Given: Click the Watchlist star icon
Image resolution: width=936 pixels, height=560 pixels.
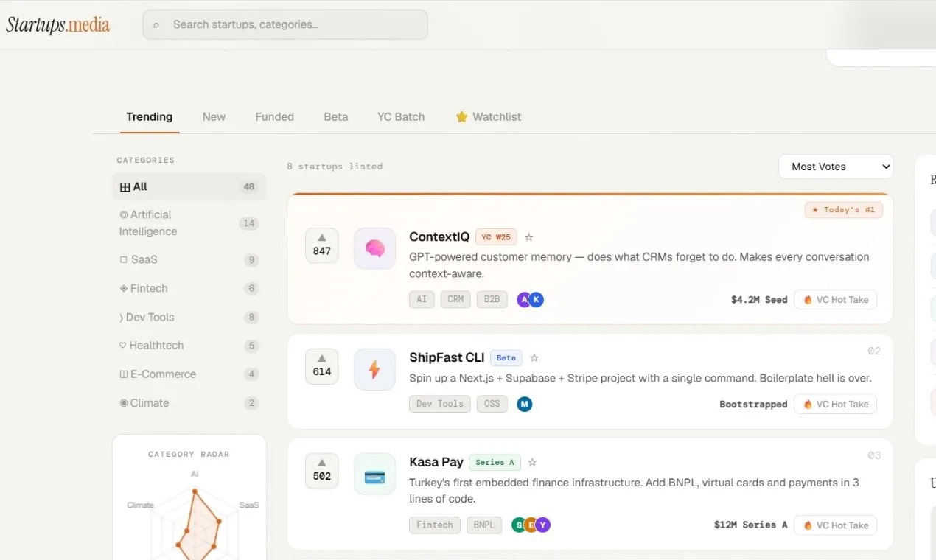Looking at the screenshot, I should [x=461, y=117].
